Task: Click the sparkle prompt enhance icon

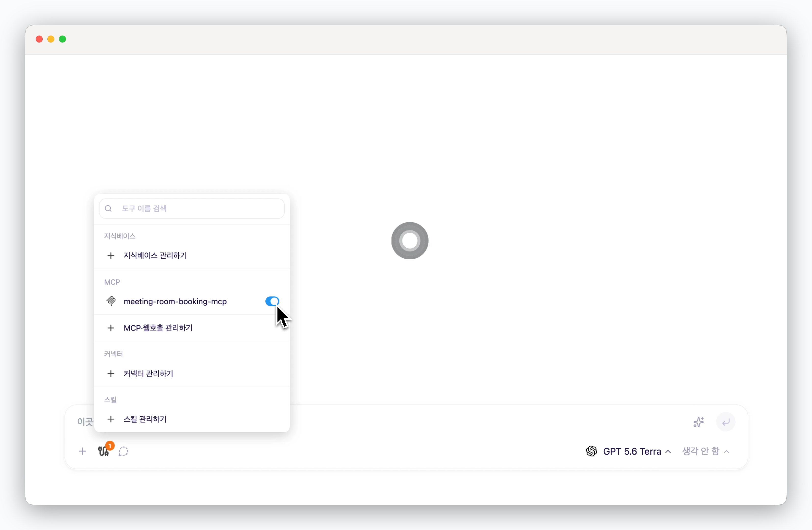Action: [698, 422]
